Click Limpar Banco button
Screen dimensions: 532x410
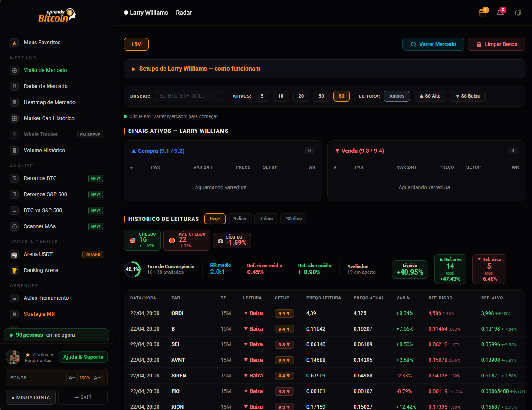(x=496, y=44)
